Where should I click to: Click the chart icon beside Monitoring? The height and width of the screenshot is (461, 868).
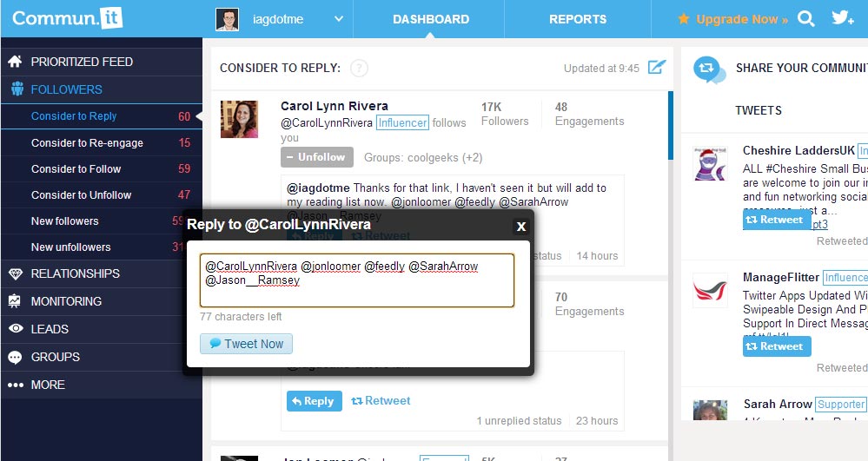(15, 301)
